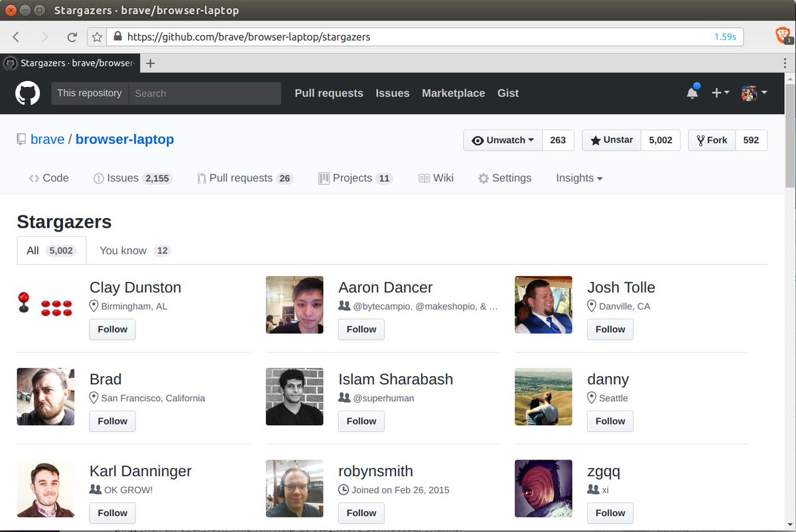The height and width of the screenshot is (532, 796).
Task: Follow Clay Dunston
Action: point(113,329)
